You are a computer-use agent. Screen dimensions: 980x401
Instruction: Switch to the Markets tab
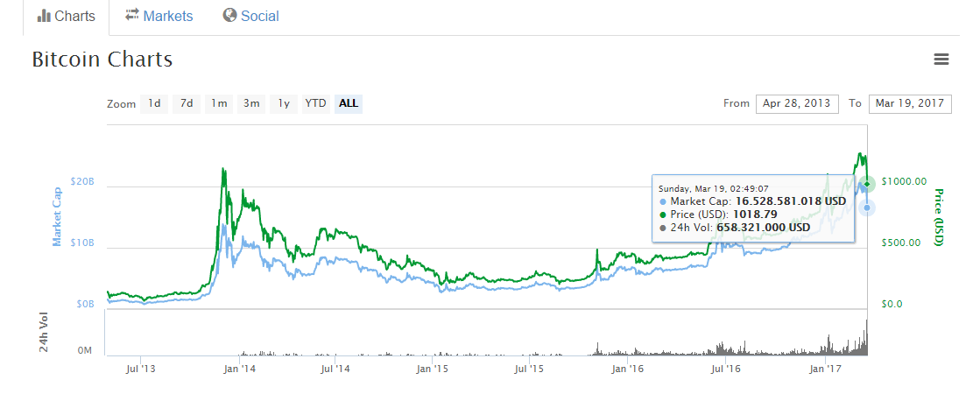pos(167,16)
